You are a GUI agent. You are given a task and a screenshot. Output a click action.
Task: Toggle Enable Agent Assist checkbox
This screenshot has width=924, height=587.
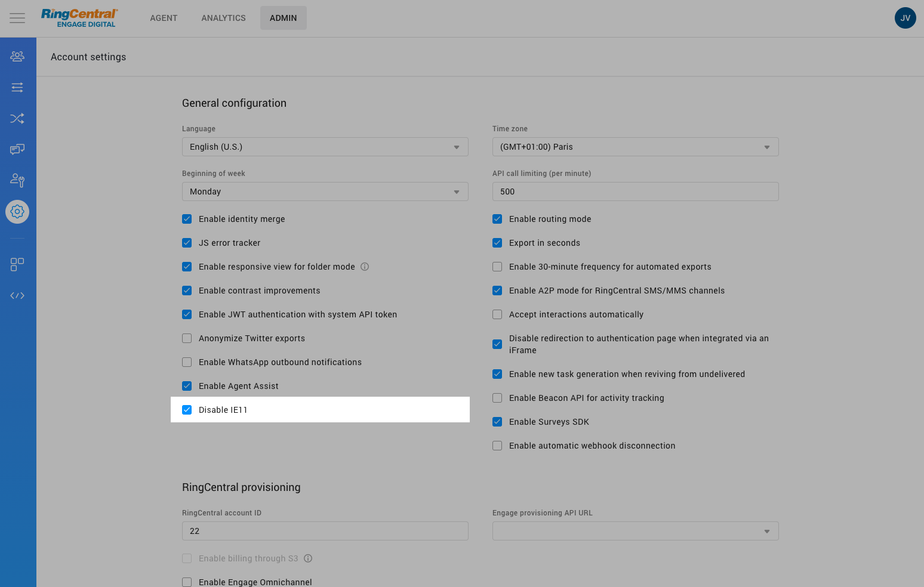coord(187,386)
